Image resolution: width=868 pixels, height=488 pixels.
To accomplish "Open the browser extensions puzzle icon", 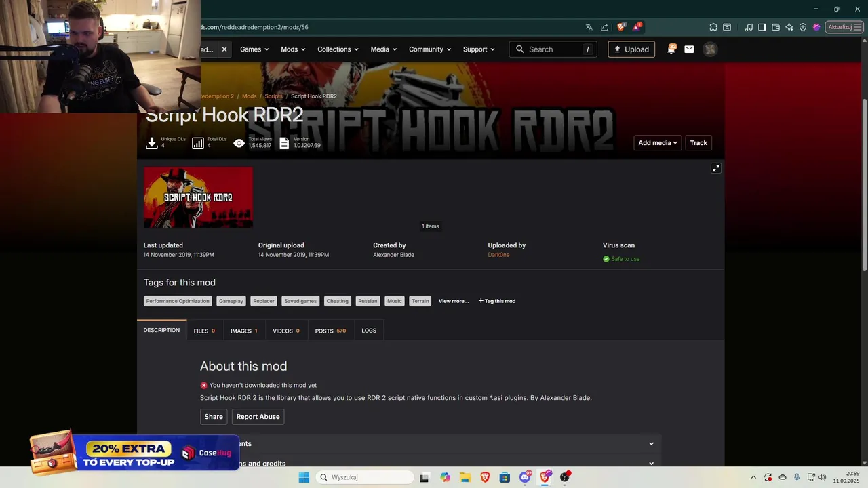I will tap(713, 27).
